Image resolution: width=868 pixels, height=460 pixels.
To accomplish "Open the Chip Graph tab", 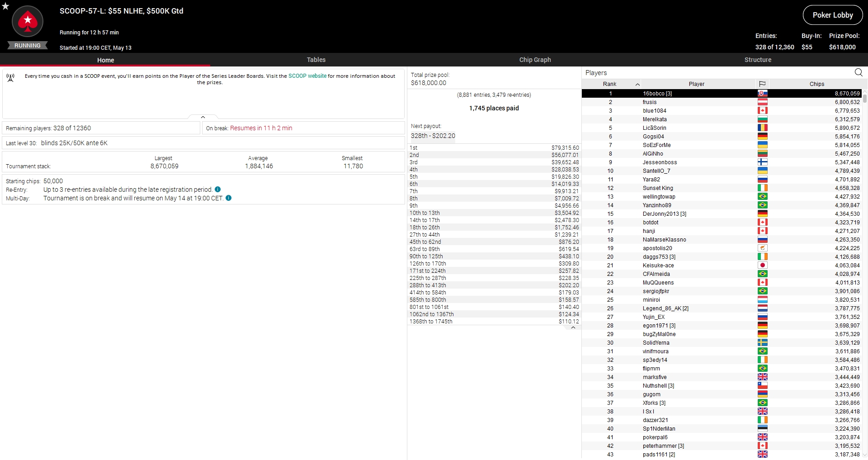I will [x=535, y=60].
